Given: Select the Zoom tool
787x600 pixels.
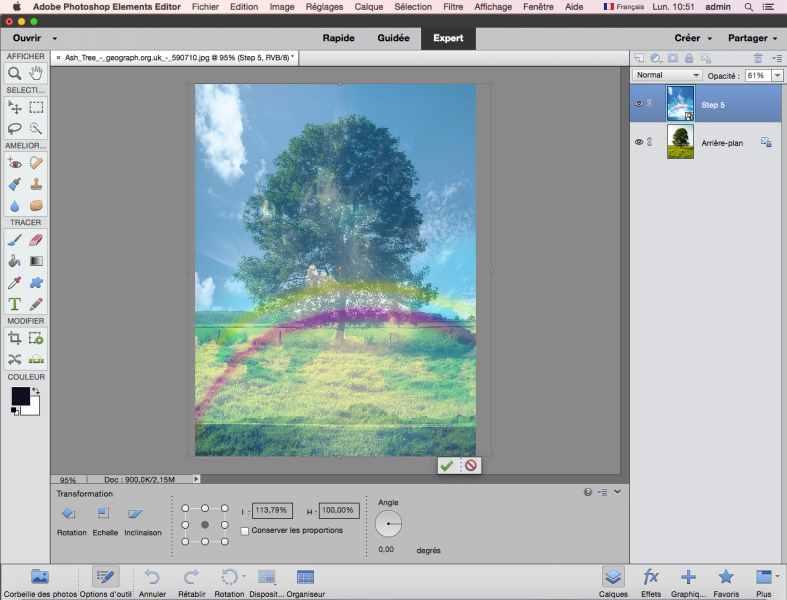Looking at the screenshot, I should [15, 73].
